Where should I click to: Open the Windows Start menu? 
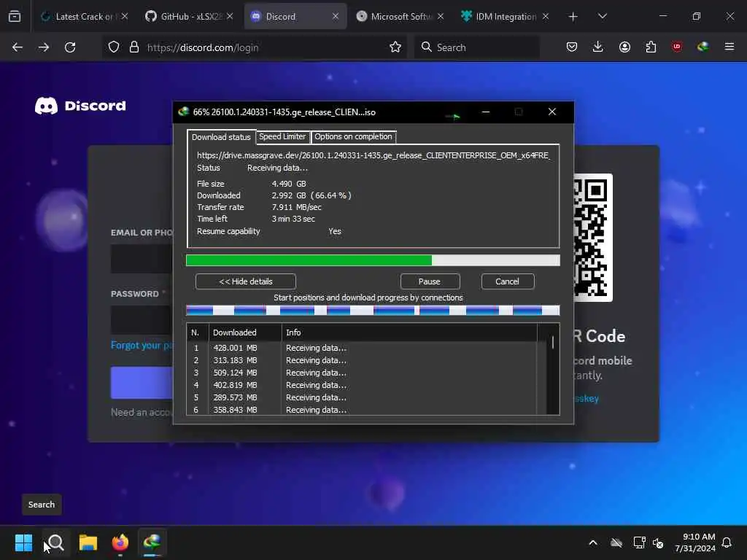[24, 542]
